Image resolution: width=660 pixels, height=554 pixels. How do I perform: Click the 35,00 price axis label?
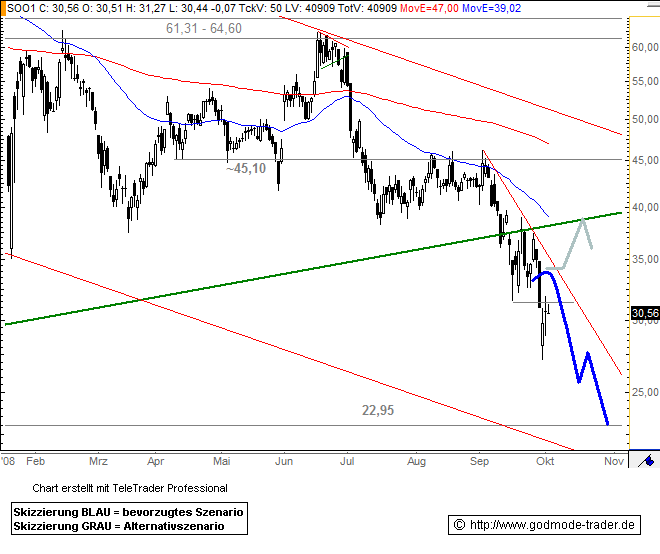(x=646, y=259)
